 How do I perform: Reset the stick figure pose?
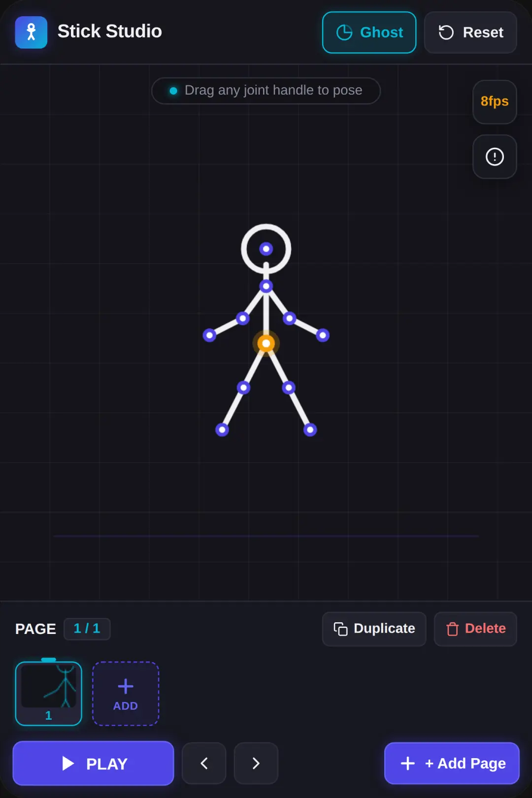pyautogui.click(x=470, y=33)
